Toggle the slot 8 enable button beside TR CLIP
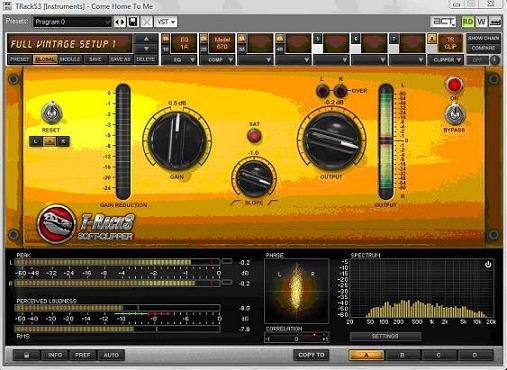The width and height of the screenshot is (507, 370). [432, 39]
